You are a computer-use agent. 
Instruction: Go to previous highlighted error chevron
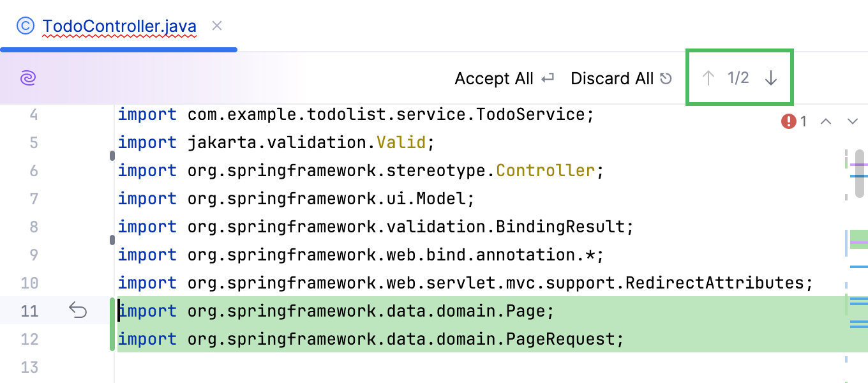coord(826,121)
